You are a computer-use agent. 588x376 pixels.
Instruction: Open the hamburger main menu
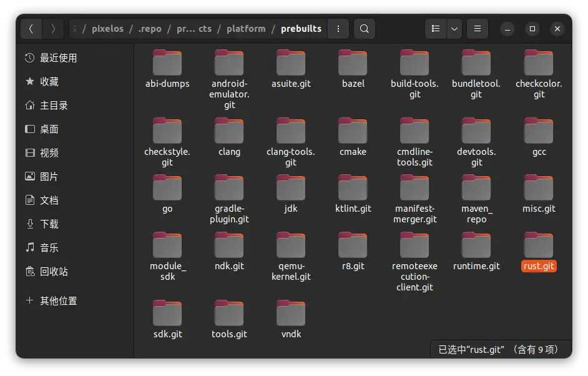(x=478, y=29)
